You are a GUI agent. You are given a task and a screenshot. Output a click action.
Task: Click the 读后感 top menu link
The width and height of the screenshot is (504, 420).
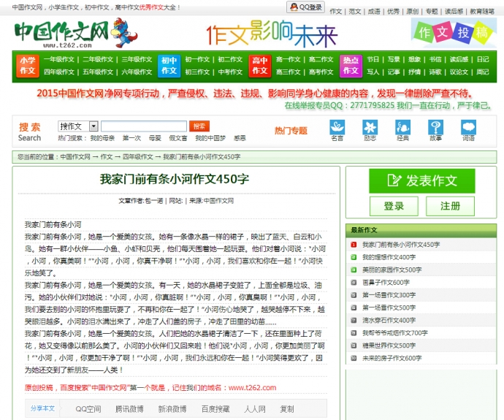pyautogui.click(x=454, y=12)
